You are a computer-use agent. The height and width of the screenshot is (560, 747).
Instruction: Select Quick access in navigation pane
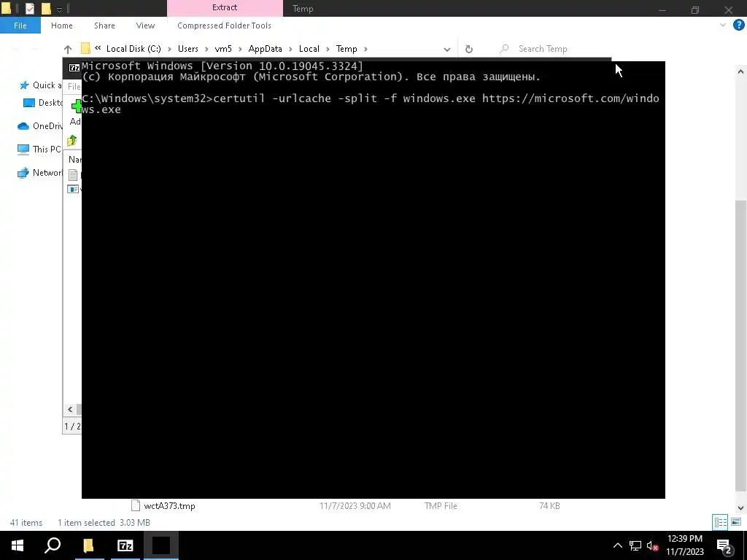41,85
